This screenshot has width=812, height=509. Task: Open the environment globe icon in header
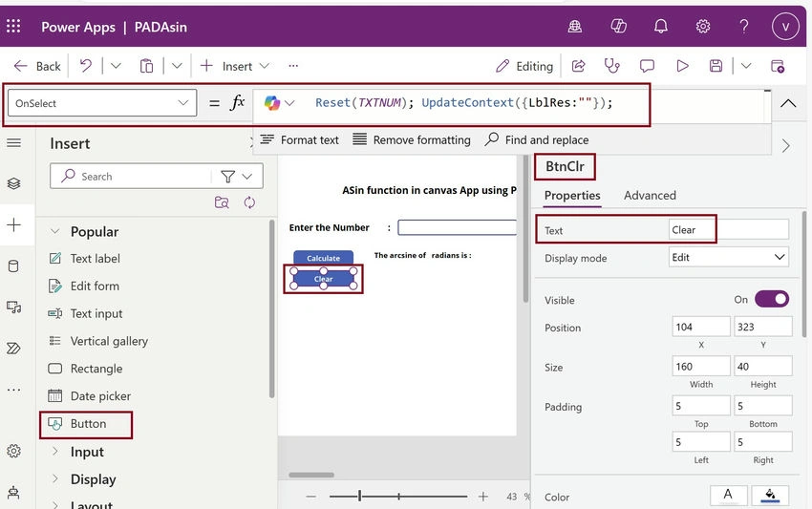575,27
